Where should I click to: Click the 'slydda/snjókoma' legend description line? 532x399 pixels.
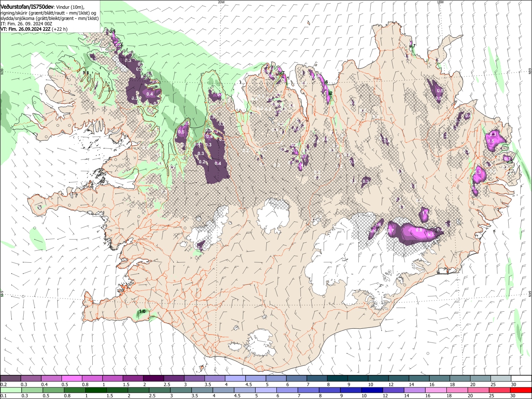[49, 18]
